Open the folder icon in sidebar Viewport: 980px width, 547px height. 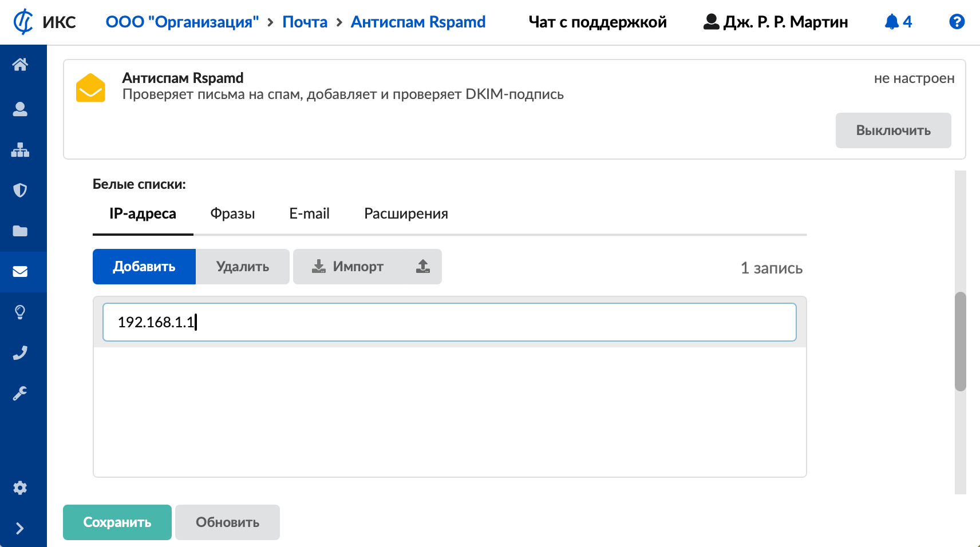(20, 231)
